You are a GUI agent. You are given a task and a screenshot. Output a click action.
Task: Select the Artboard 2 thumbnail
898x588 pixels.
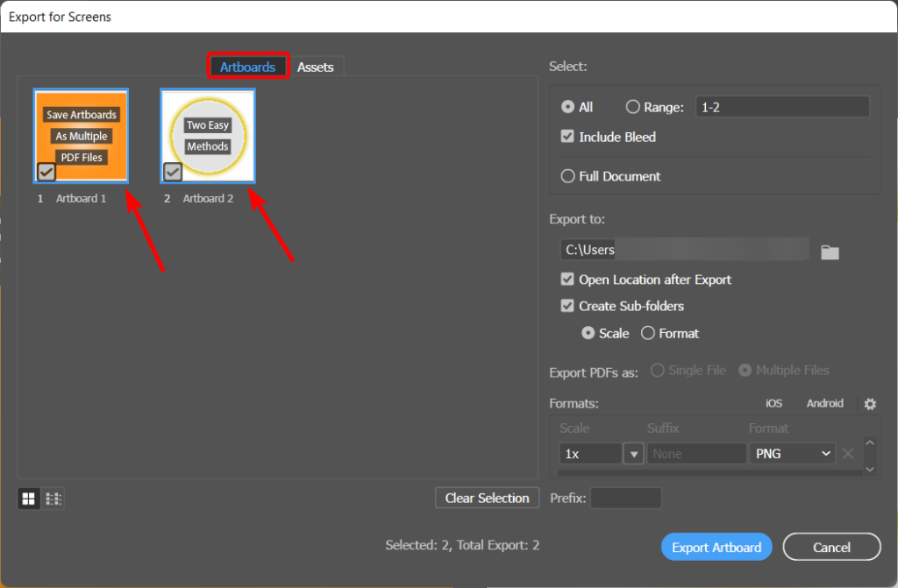208,136
